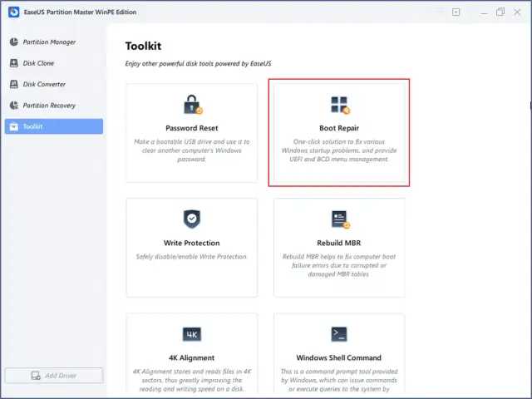Click the Write Protection shield icon
The height and width of the screenshot is (399, 532).
pos(192,219)
